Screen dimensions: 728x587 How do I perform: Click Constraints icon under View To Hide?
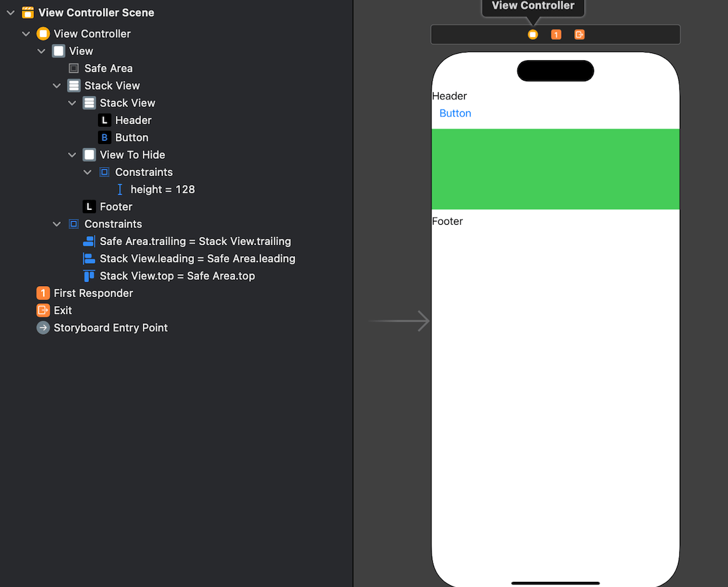click(x=104, y=172)
